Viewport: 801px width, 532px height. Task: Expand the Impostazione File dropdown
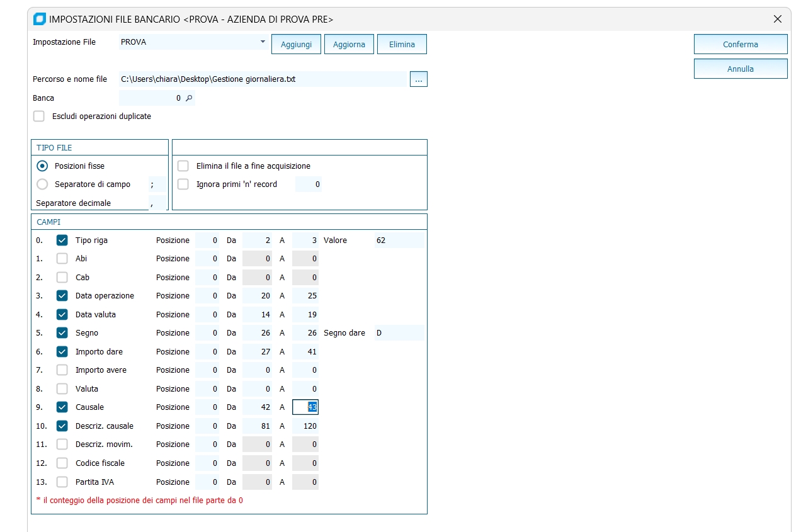coord(263,42)
